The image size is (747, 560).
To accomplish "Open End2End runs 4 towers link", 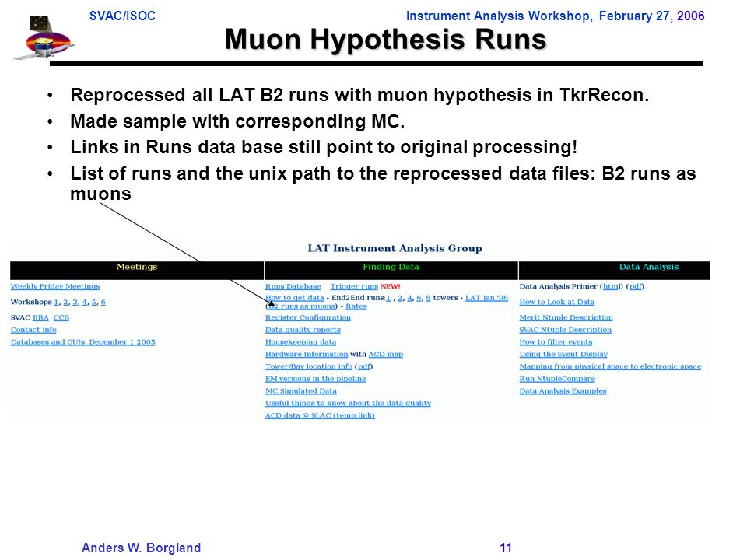I will tap(409, 298).
